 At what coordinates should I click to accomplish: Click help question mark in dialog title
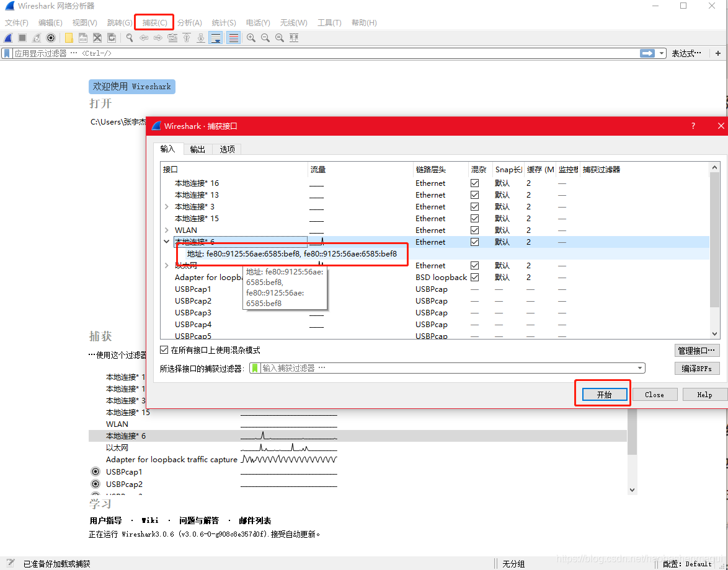[693, 126]
